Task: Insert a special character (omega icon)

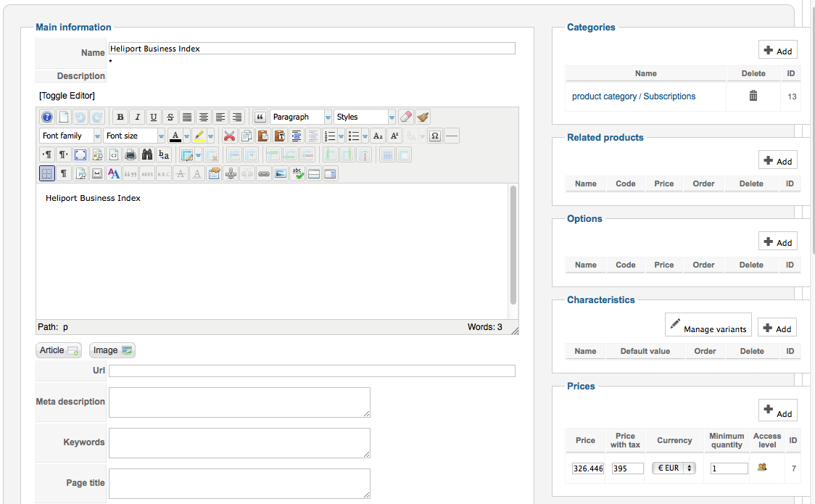Action: pyautogui.click(x=435, y=136)
